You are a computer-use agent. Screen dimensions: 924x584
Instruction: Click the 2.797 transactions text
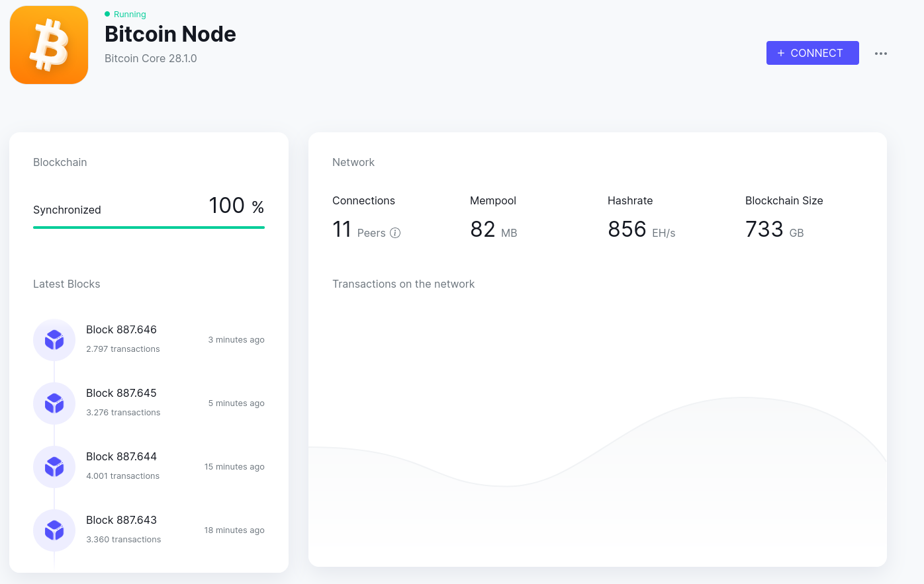123,349
